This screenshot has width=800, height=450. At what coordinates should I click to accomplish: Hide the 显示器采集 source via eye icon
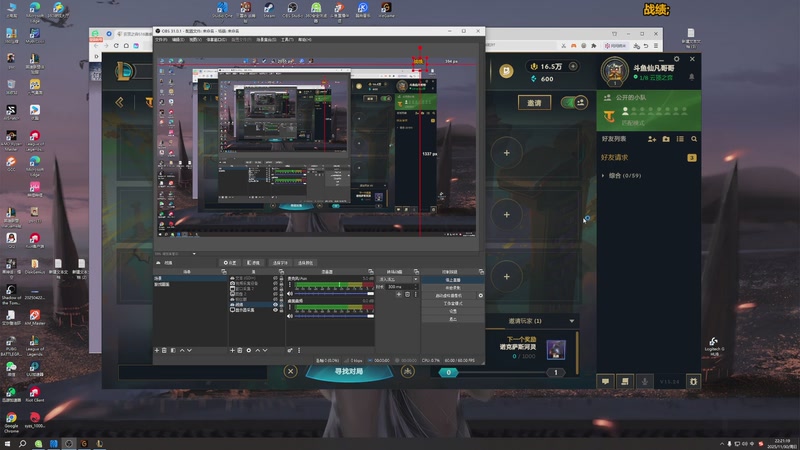(276, 310)
